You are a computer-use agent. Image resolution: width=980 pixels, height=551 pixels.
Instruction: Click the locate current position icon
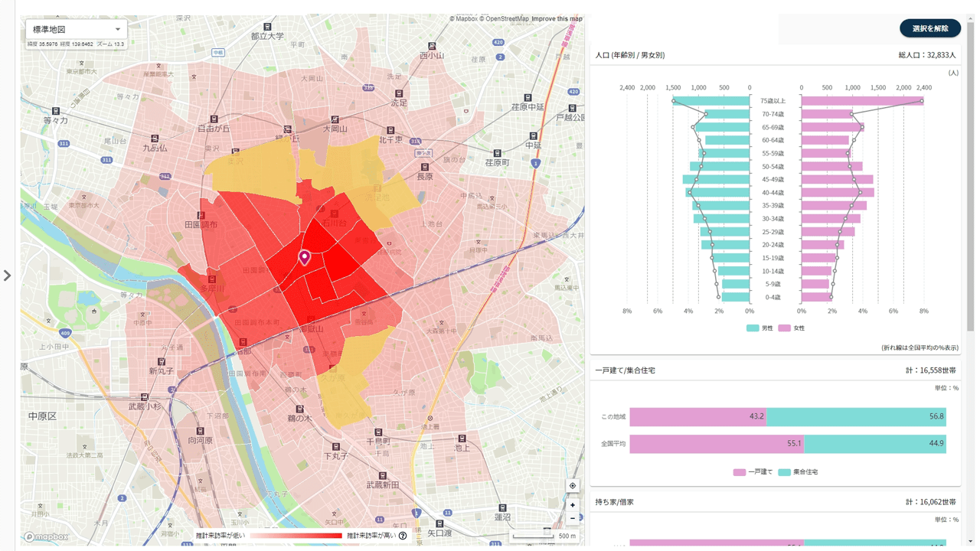coord(572,486)
